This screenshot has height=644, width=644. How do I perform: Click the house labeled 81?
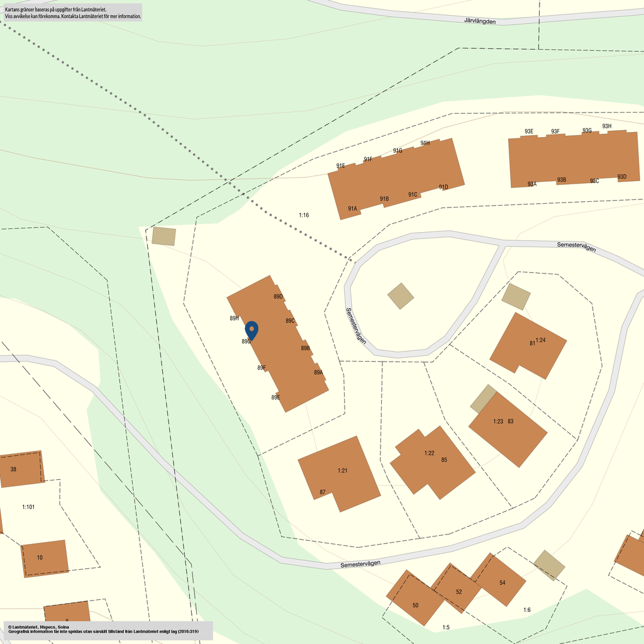click(528, 346)
